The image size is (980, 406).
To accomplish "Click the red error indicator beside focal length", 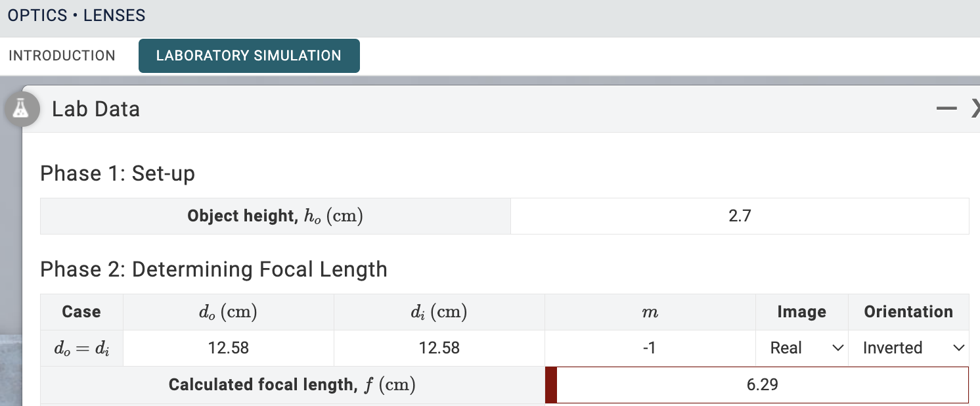I will [x=550, y=385].
